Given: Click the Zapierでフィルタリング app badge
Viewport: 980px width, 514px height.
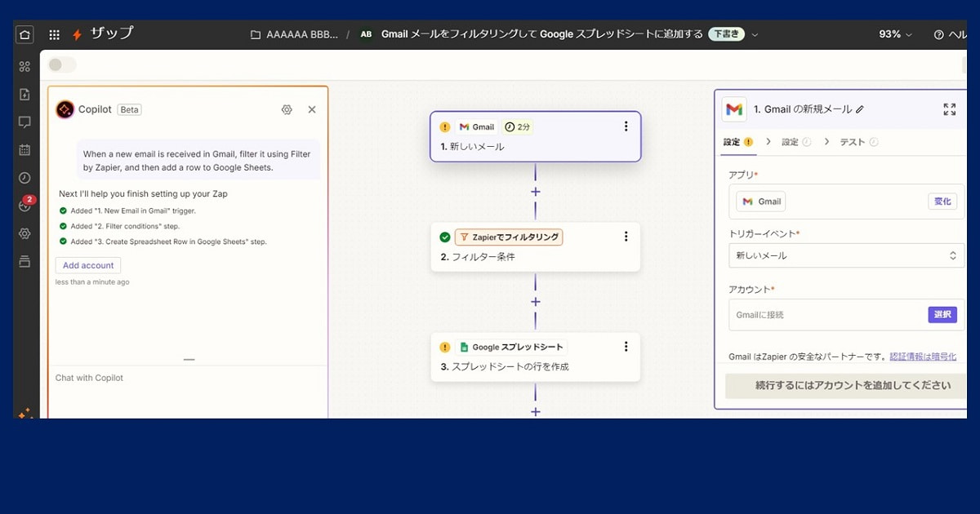Looking at the screenshot, I should tap(509, 237).
